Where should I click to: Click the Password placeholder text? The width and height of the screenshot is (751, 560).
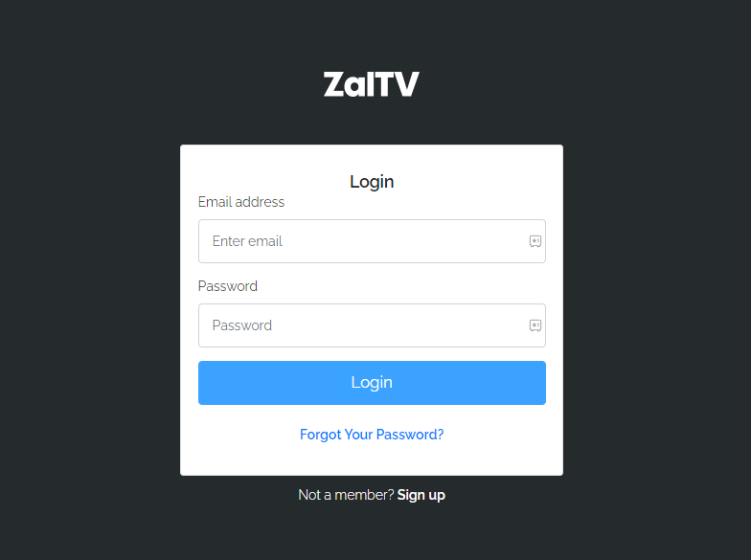click(241, 325)
